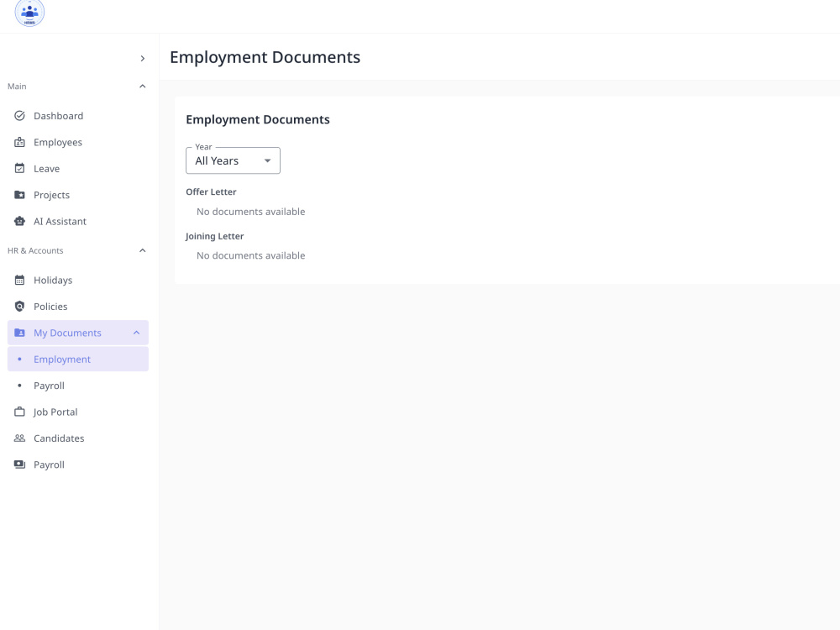Collapse the Main section chevron
840x630 pixels.
coord(143,87)
